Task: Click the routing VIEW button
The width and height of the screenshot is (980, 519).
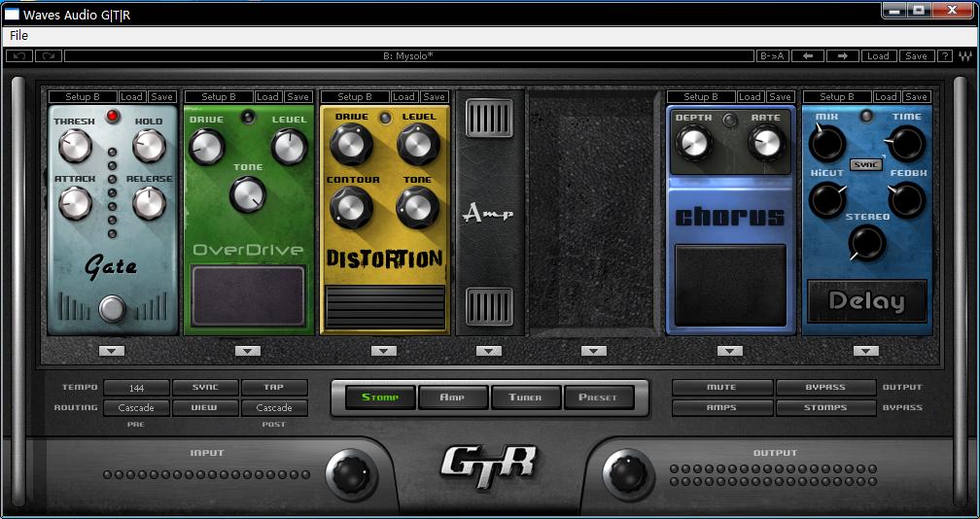Action: pos(206,408)
